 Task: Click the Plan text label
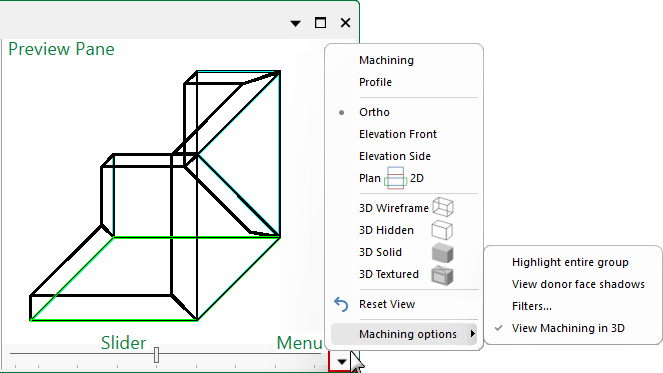pyautogui.click(x=370, y=178)
